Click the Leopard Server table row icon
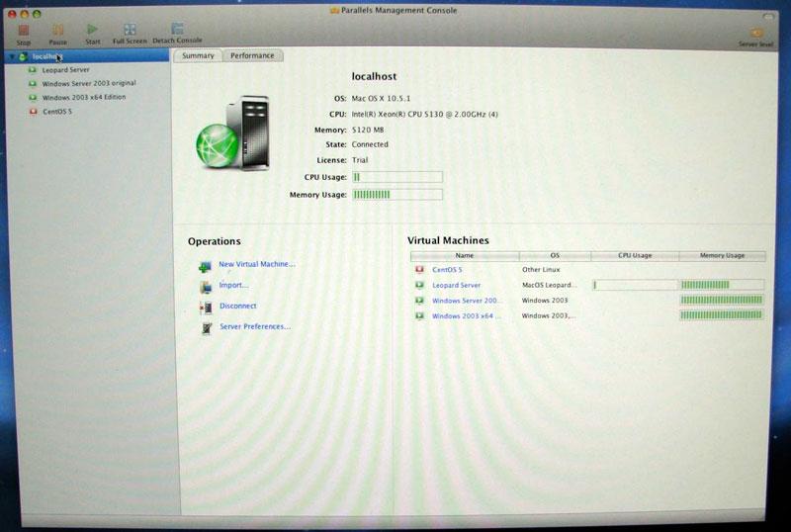Screen dimensions: 791x532 [x=419, y=285]
